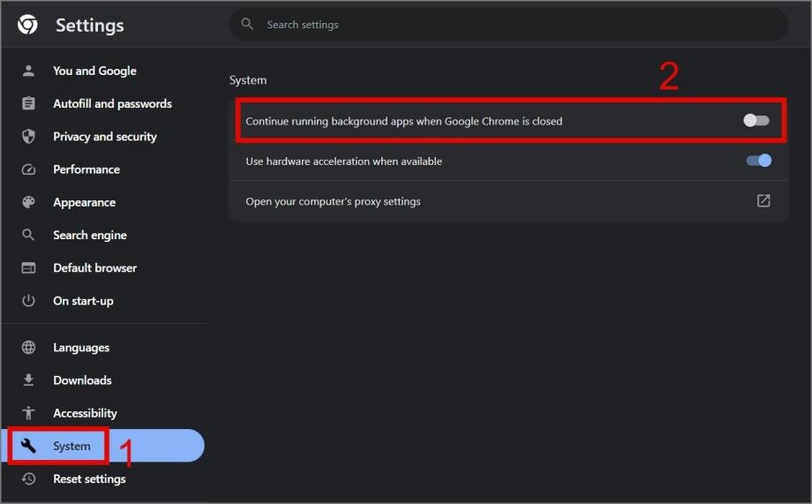Click the speedometer icon for Performance
This screenshot has height=504, width=812.
[x=28, y=169]
